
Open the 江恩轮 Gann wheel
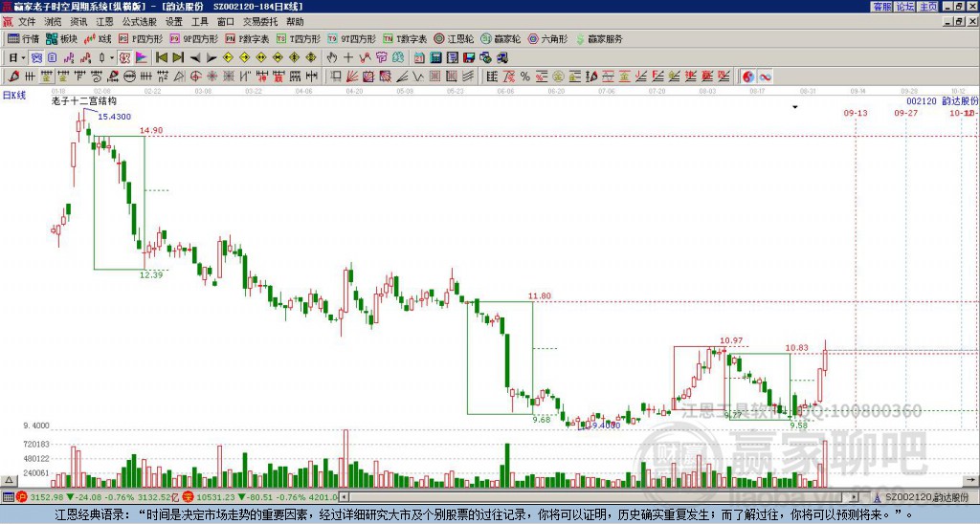(454, 38)
